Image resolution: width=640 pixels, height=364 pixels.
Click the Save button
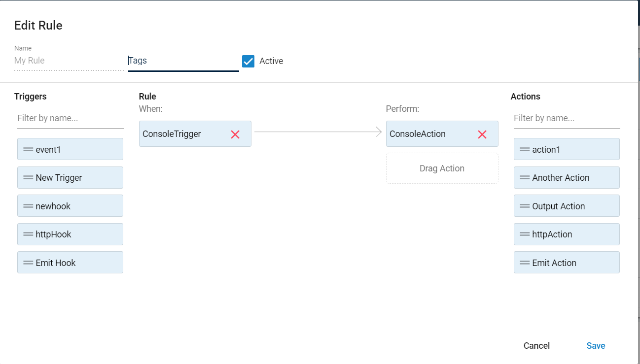[596, 346]
